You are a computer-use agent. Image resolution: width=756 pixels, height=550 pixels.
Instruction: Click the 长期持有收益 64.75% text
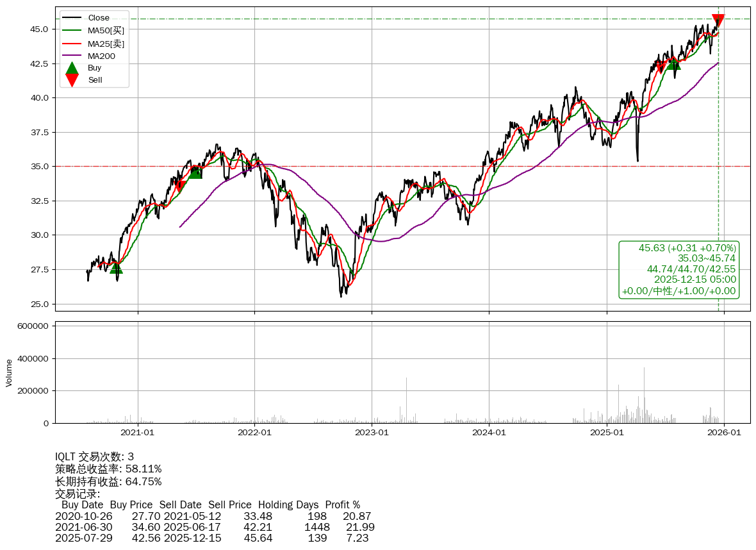click(x=108, y=481)
